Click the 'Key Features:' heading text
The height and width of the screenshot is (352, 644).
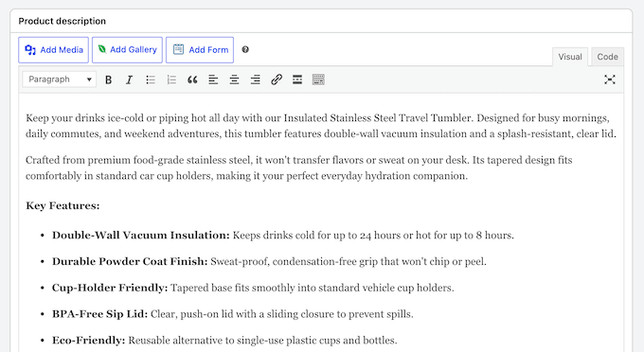pyautogui.click(x=63, y=205)
